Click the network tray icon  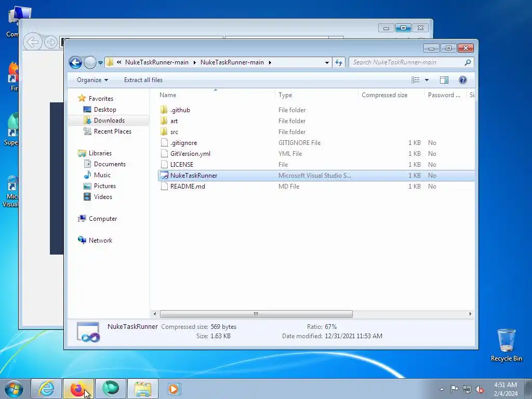coord(467,389)
